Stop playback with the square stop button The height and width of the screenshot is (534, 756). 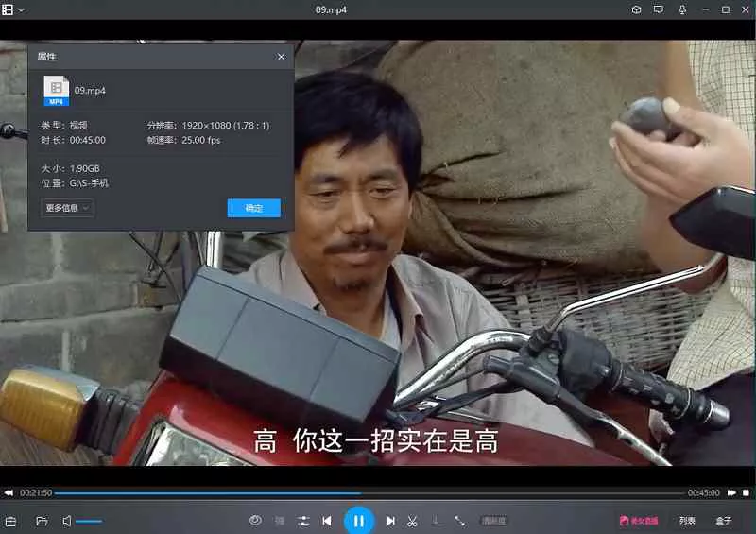tap(746, 492)
